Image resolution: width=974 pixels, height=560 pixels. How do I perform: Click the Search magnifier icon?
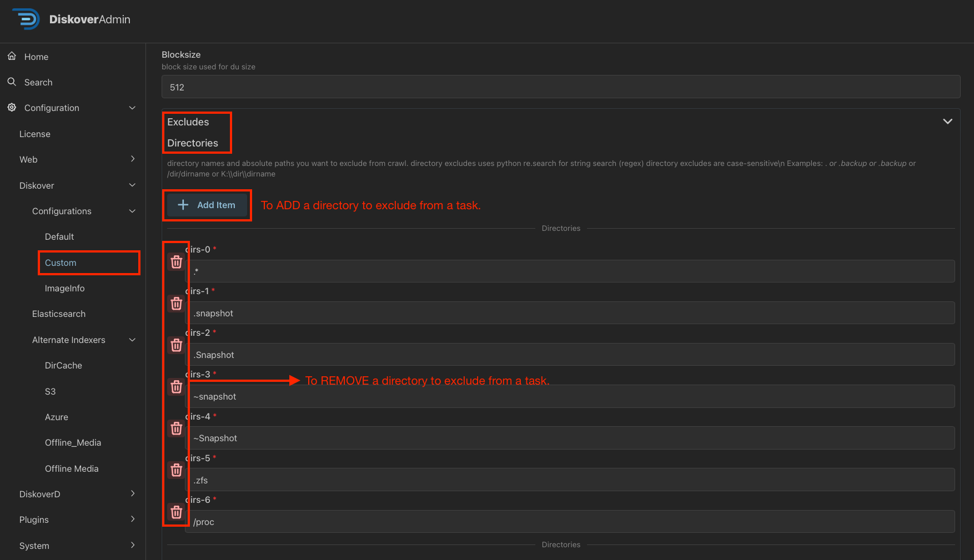12,82
